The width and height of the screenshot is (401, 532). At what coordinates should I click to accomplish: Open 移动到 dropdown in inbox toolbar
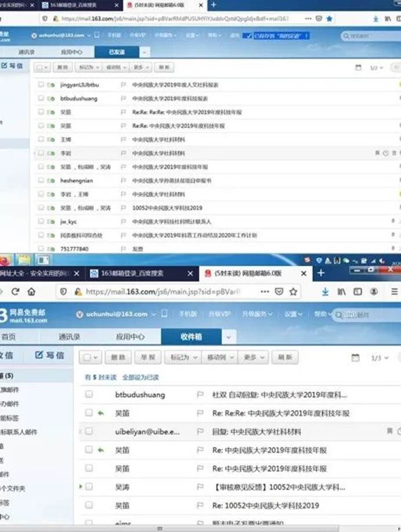click(220, 357)
